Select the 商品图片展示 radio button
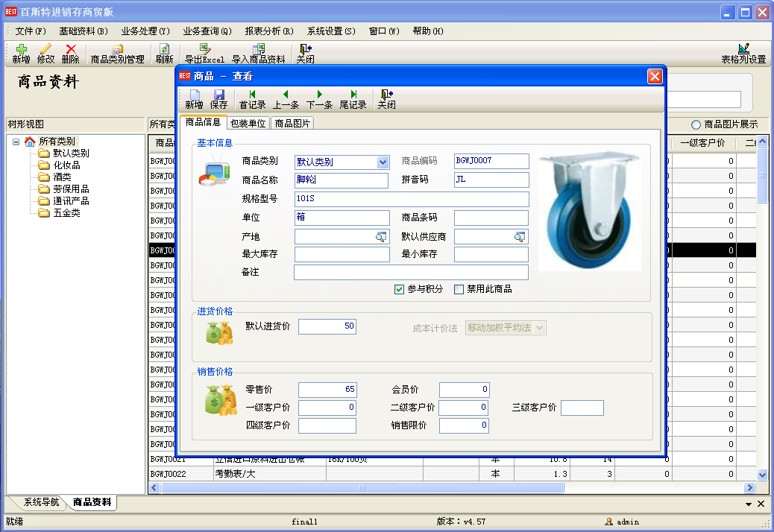774x532 pixels. click(696, 124)
